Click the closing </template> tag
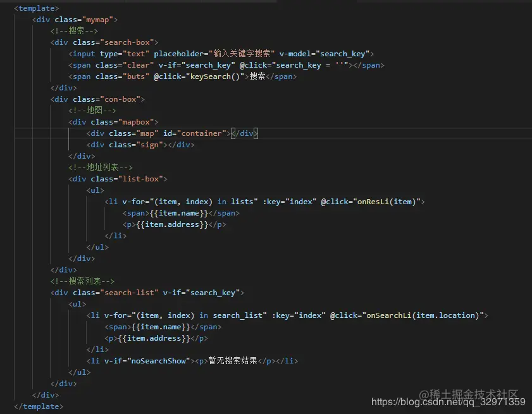 [39, 406]
